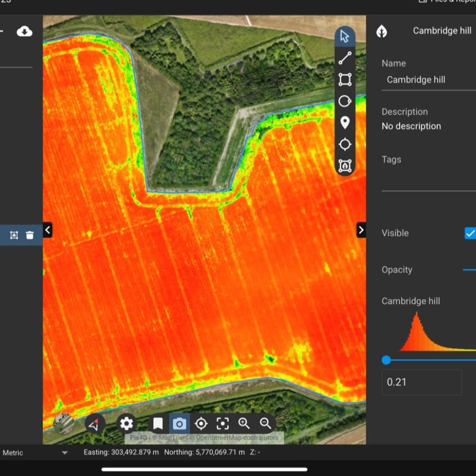This screenshot has width=476, height=476.
Task: Expand the right panel chevron arrow
Action: click(x=362, y=229)
